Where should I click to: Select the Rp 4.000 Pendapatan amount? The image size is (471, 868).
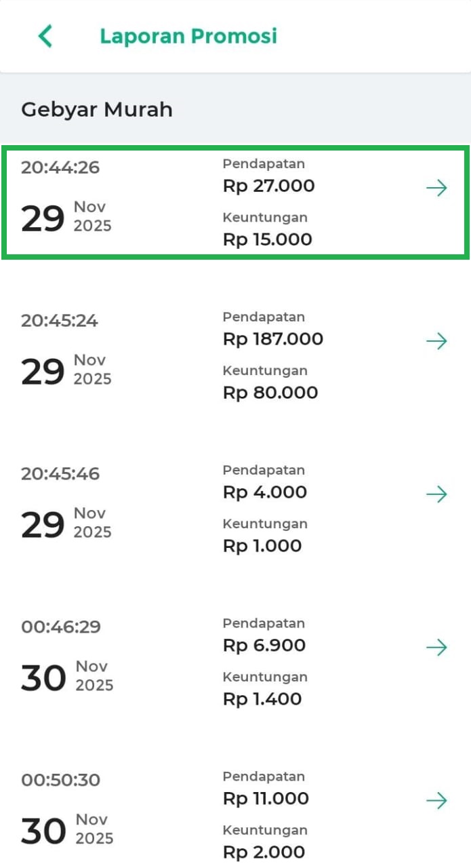(265, 492)
